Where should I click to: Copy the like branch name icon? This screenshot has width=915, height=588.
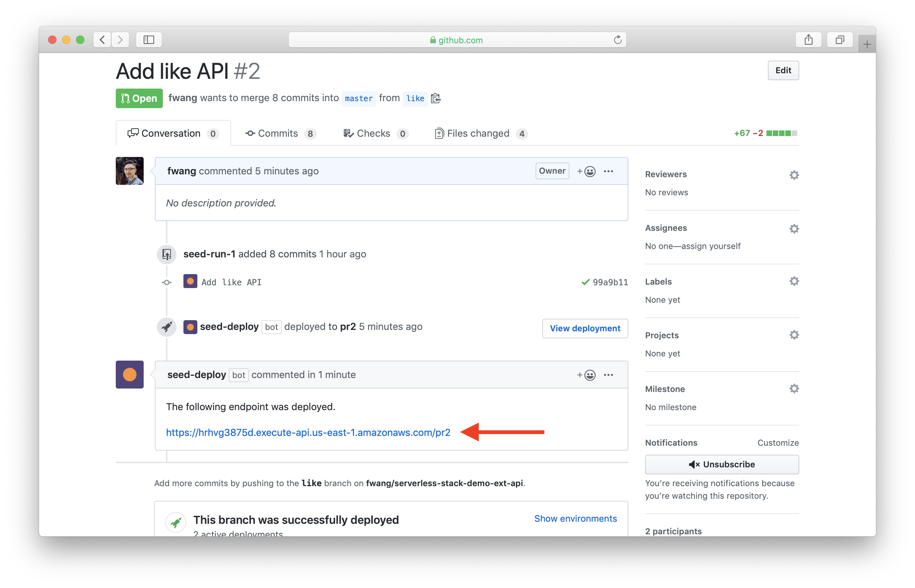[436, 98]
